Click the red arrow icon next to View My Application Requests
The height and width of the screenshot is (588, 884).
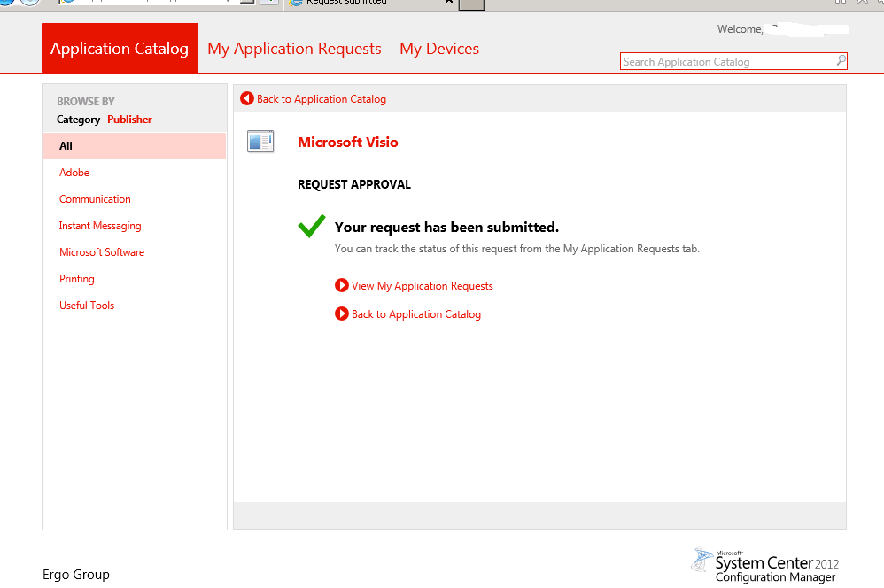(342, 286)
